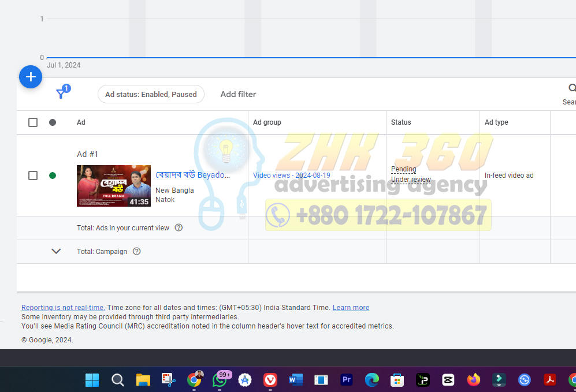Open Firefox from the taskbar
The width and height of the screenshot is (576, 392).
coord(474,380)
